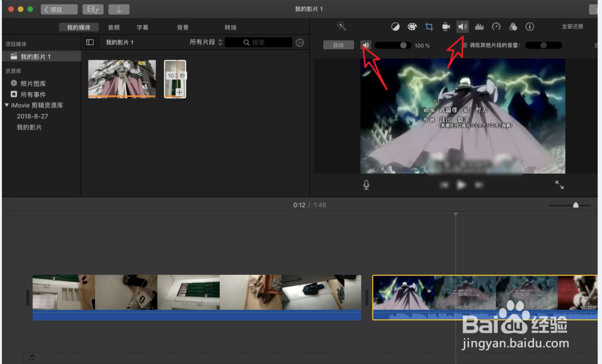Open Noise Reduction and Equalizer icon
Image resolution: width=602 pixels, height=364 pixels.
(x=479, y=26)
